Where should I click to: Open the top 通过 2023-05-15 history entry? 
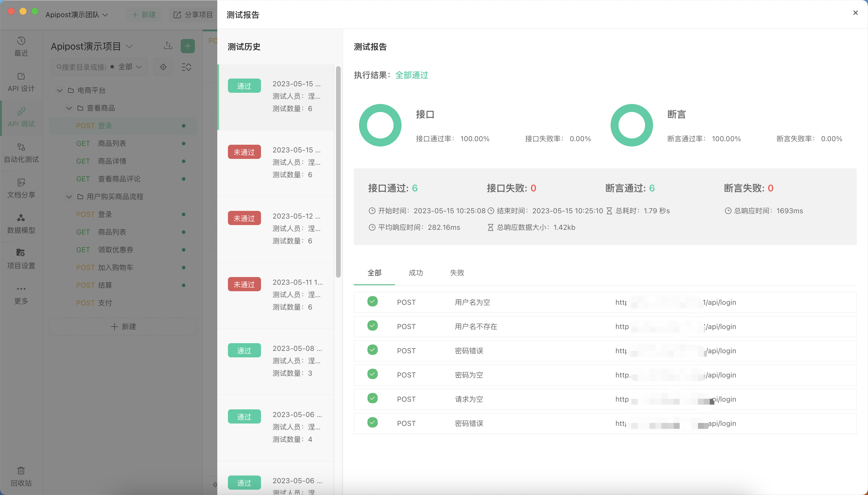click(276, 97)
